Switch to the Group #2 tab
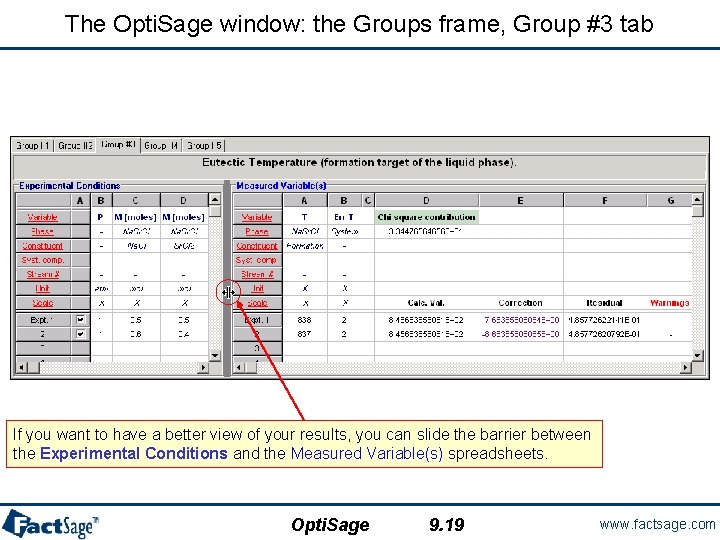Image resolution: width=720 pixels, height=540 pixels. (x=75, y=146)
